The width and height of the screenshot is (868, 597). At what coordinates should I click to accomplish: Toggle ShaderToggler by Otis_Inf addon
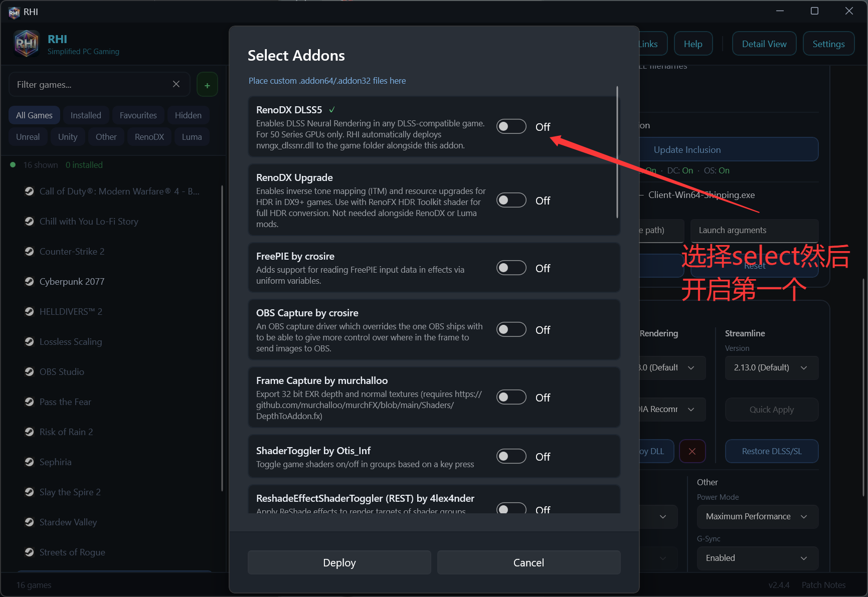511,457
